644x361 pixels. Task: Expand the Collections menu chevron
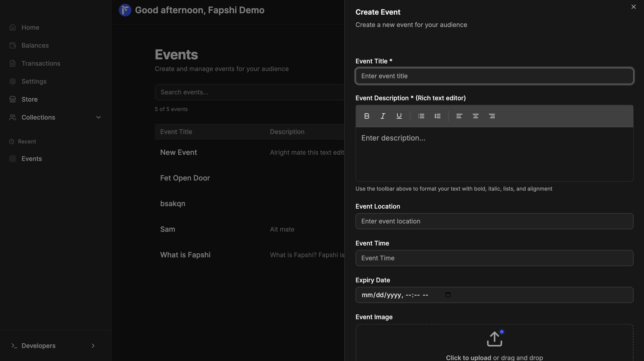pos(99,117)
